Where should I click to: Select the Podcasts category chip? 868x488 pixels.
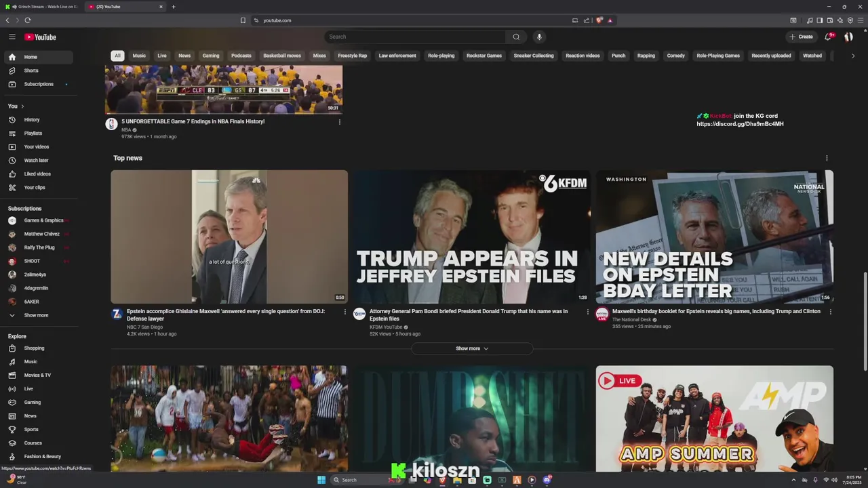point(241,56)
